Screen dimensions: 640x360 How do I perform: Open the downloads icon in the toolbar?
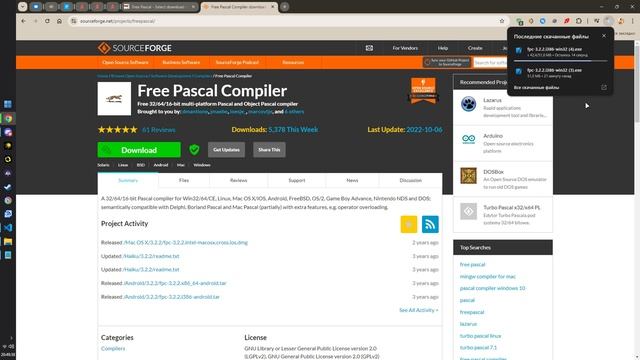[609, 21]
